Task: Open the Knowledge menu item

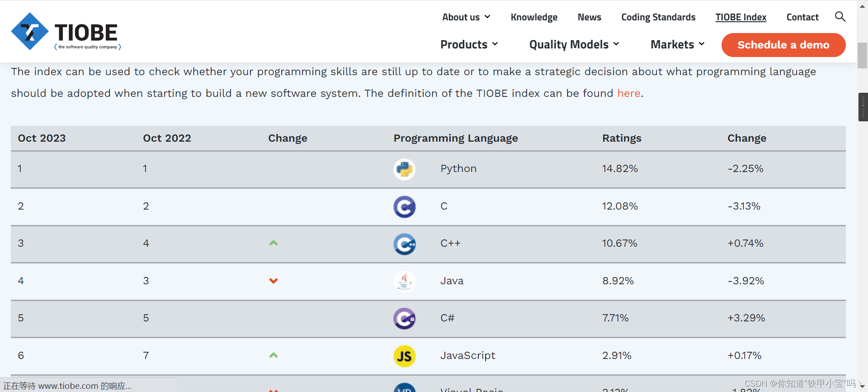Action: pos(534,17)
